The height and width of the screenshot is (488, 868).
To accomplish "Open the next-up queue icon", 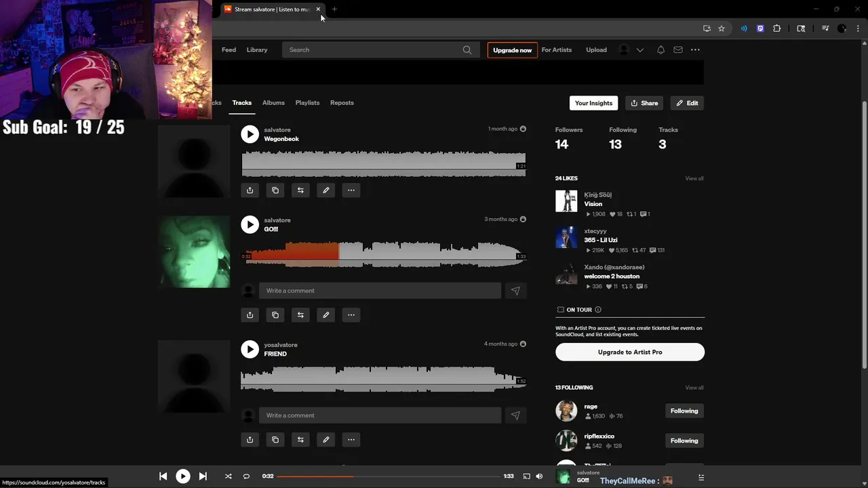I will click(701, 478).
